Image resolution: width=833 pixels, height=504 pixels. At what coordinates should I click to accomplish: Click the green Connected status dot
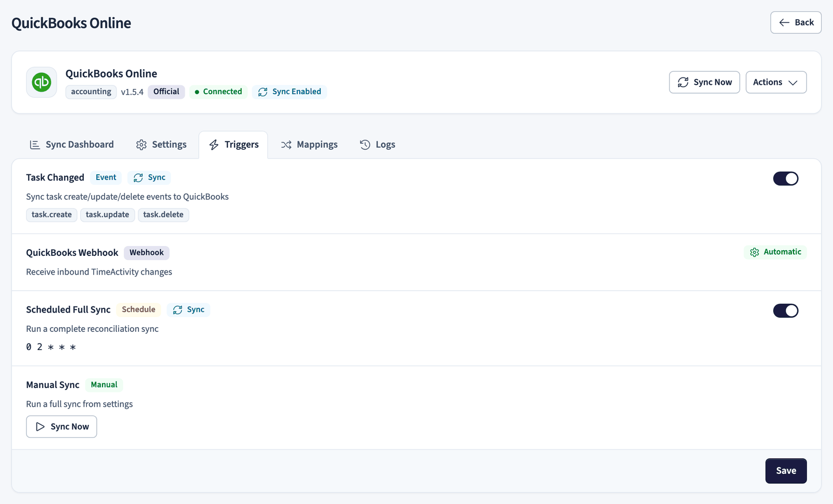[x=197, y=92]
